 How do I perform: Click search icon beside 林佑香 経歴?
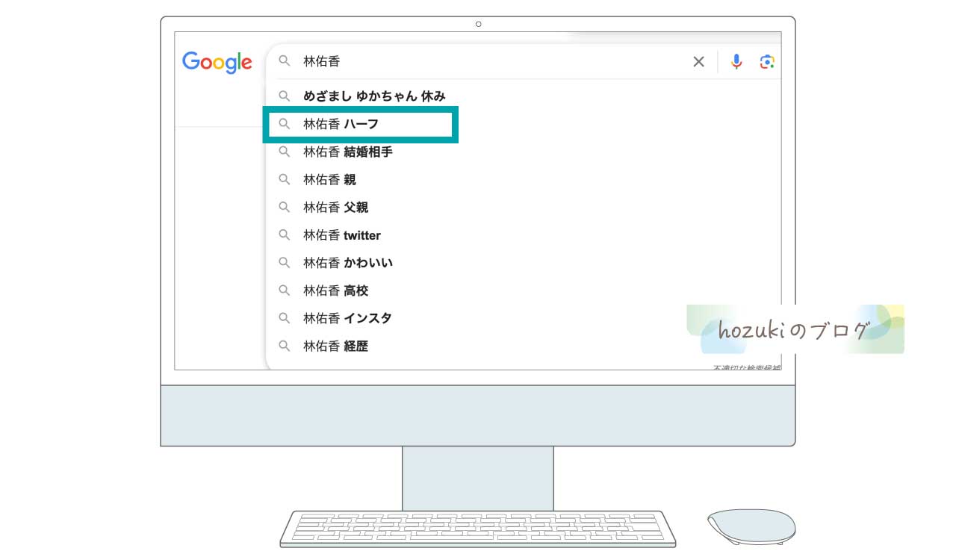pyautogui.click(x=284, y=346)
